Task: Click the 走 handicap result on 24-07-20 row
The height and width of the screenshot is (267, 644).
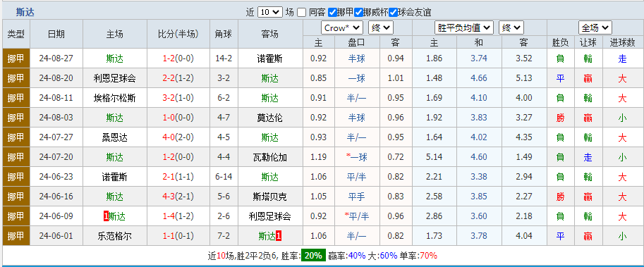Action: pos(588,157)
